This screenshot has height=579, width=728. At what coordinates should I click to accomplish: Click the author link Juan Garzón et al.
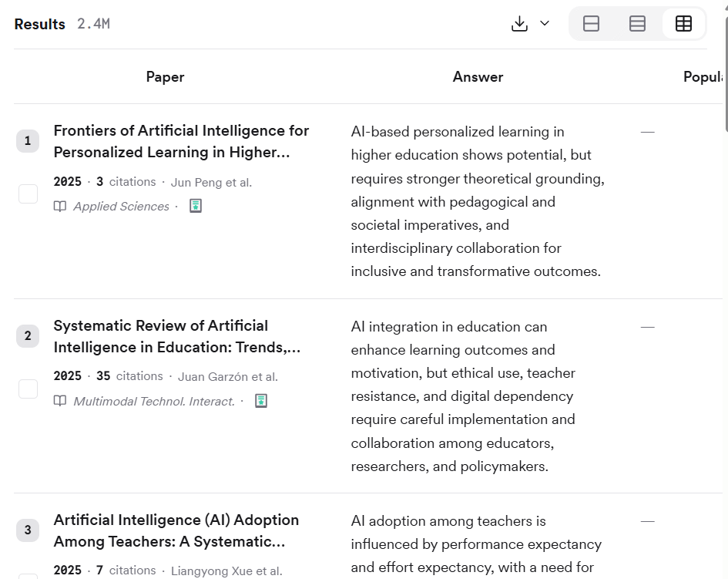pos(227,376)
